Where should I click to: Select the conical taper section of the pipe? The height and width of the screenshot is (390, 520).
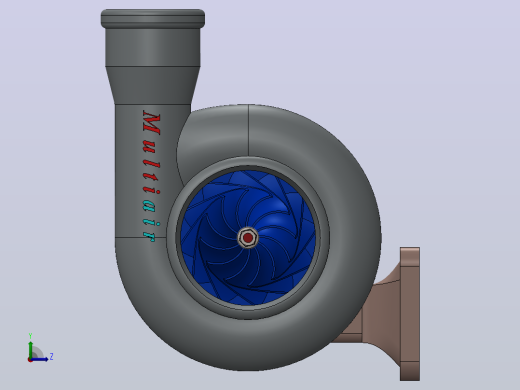pos(153,85)
